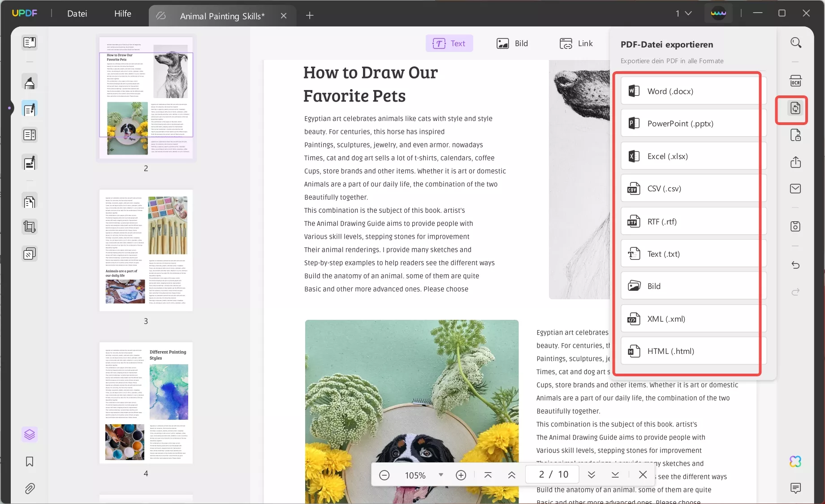The height and width of the screenshot is (504, 825).
Task: Open the comments panel icon
Action: [x=796, y=488]
